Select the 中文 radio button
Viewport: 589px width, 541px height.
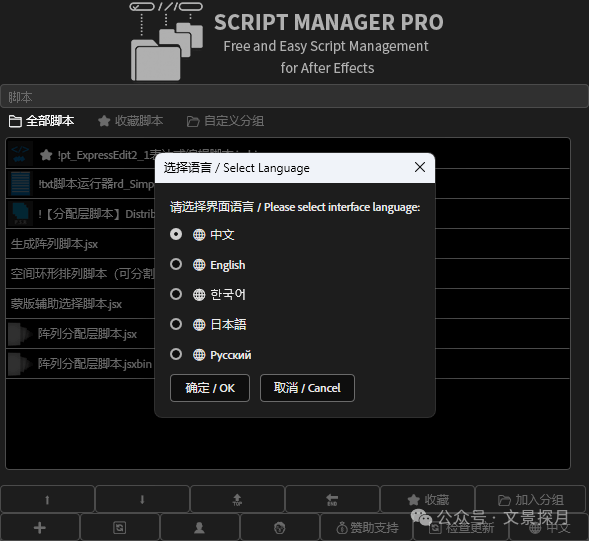point(176,234)
